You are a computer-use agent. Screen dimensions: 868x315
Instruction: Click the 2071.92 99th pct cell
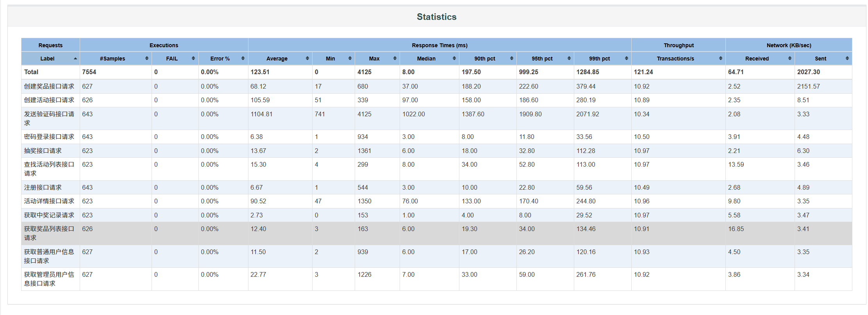(x=588, y=114)
